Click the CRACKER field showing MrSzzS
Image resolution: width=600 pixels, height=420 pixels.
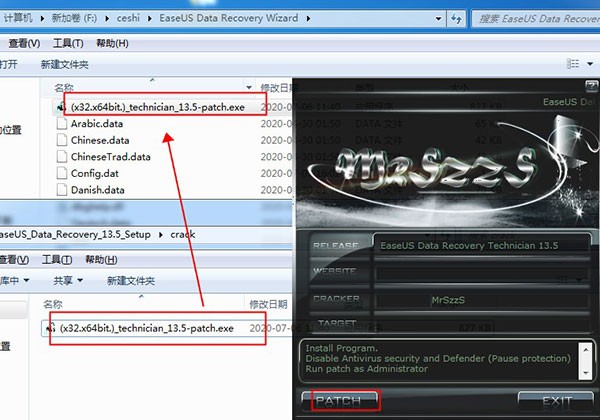[x=482, y=300]
